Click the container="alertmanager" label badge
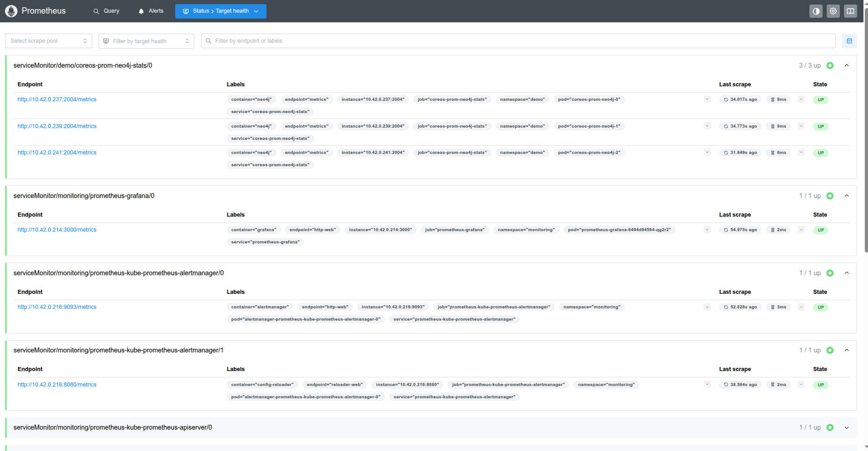This screenshot has height=451, width=868. pyautogui.click(x=260, y=307)
